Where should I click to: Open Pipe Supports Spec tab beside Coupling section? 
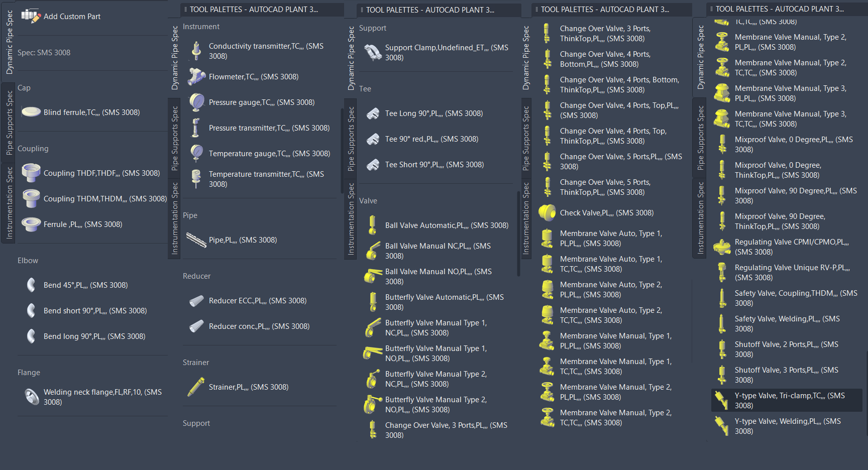tap(10, 123)
